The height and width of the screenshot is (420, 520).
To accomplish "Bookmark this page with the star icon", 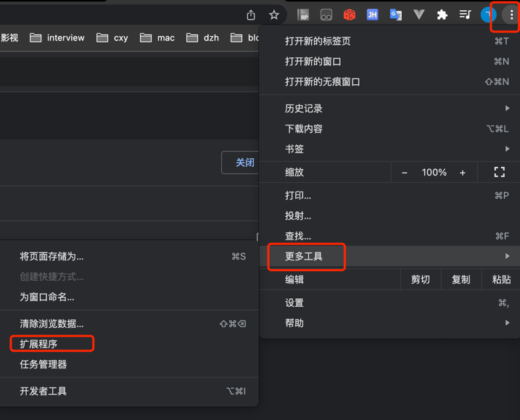I will (274, 15).
